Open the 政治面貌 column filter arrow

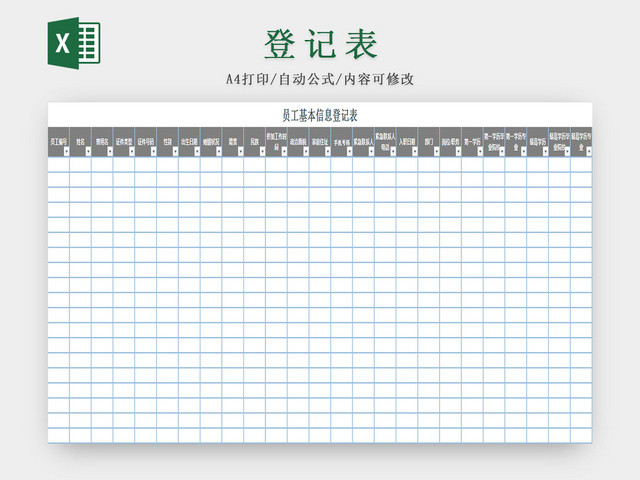[306, 152]
